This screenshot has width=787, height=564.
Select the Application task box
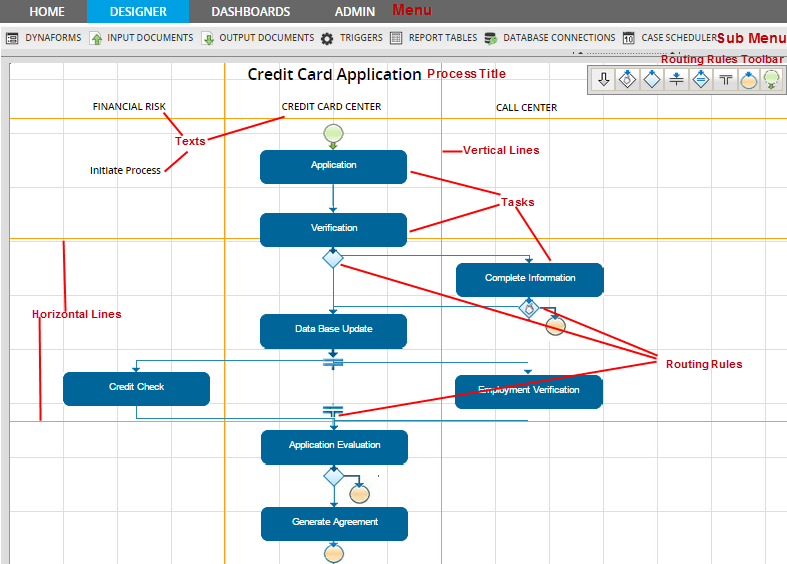[333, 166]
